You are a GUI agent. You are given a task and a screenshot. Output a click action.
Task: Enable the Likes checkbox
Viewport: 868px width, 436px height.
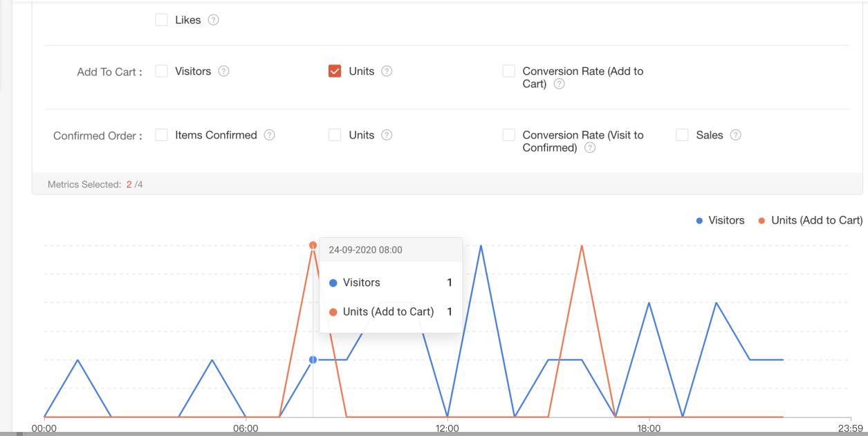[162, 20]
